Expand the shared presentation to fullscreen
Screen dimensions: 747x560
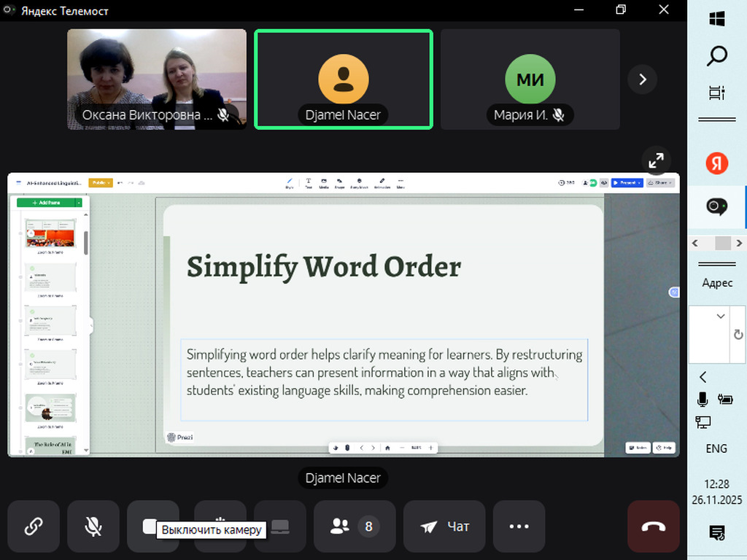pyautogui.click(x=656, y=160)
